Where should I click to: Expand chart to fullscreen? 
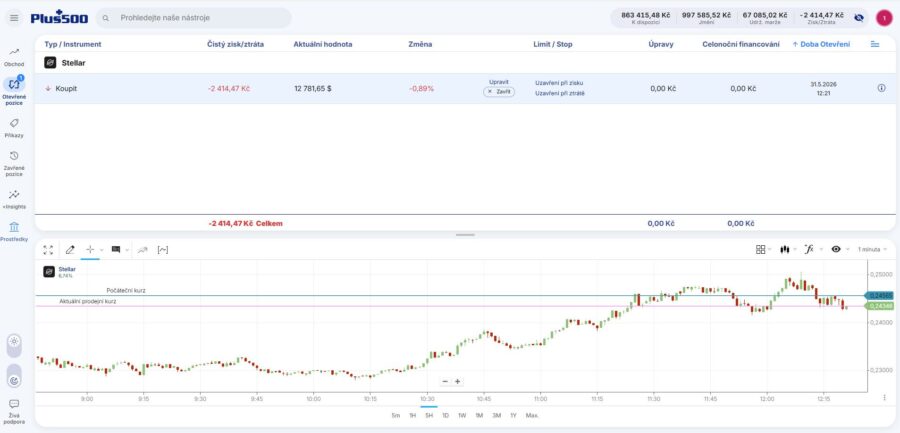pyautogui.click(x=48, y=250)
